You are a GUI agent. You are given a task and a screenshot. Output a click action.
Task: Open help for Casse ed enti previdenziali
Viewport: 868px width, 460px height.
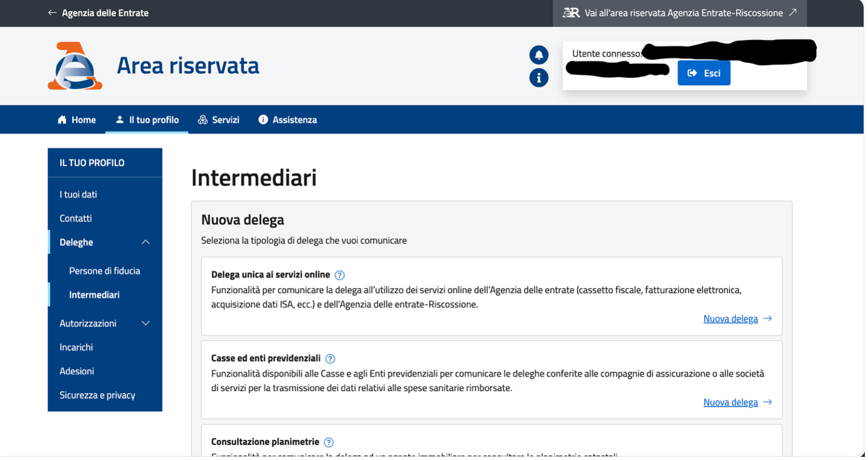pos(330,358)
